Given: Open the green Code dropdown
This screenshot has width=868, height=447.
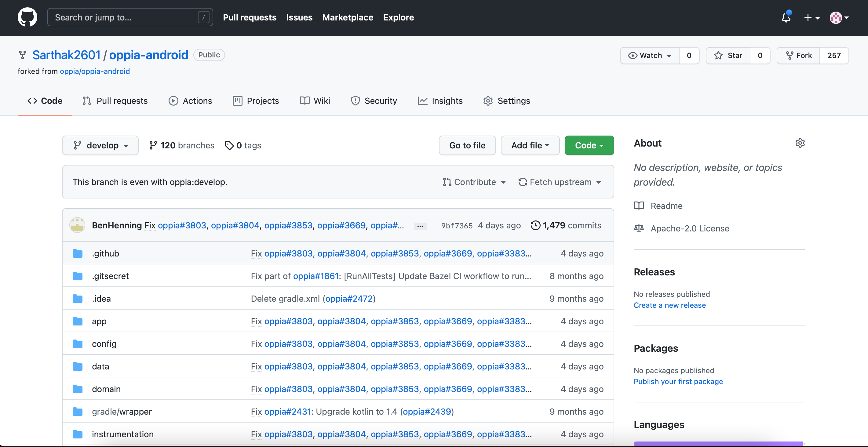Looking at the screenshot, I should [x=589, y=145].
